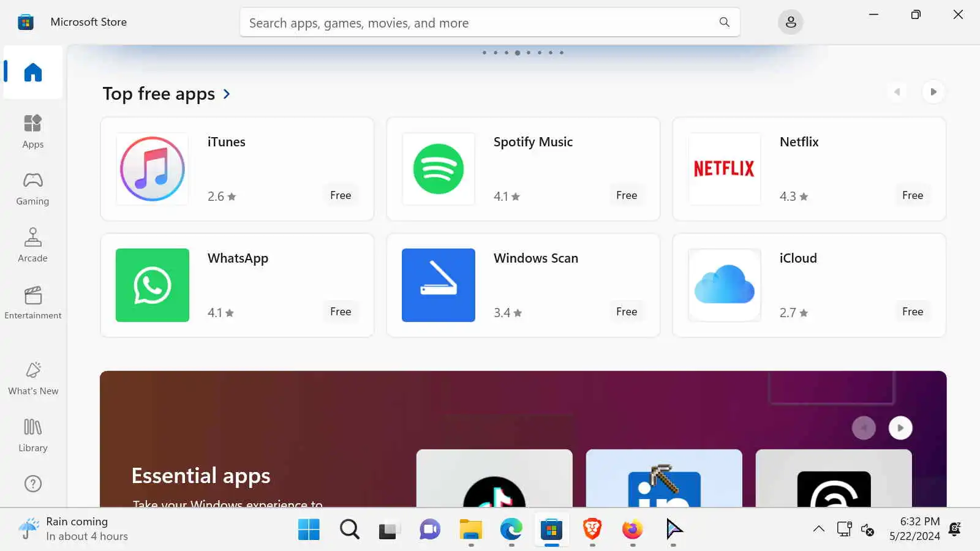Open the Rain coming weather widget
This screenshot has height=551, width=980.
point(73,529)
